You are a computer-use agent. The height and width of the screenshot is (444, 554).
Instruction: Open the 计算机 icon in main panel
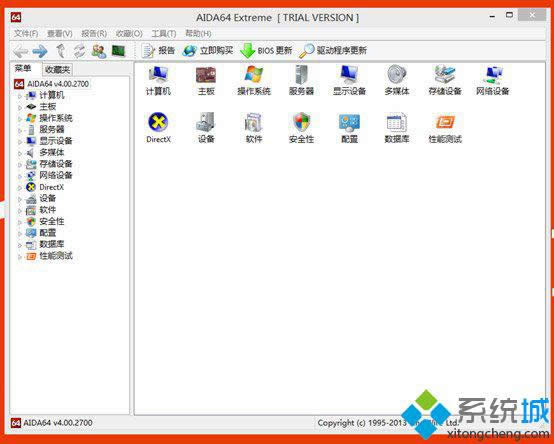158,80
